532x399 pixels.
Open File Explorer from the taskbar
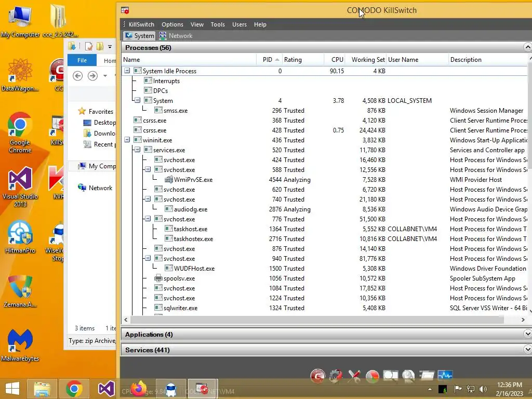(42, 389)
